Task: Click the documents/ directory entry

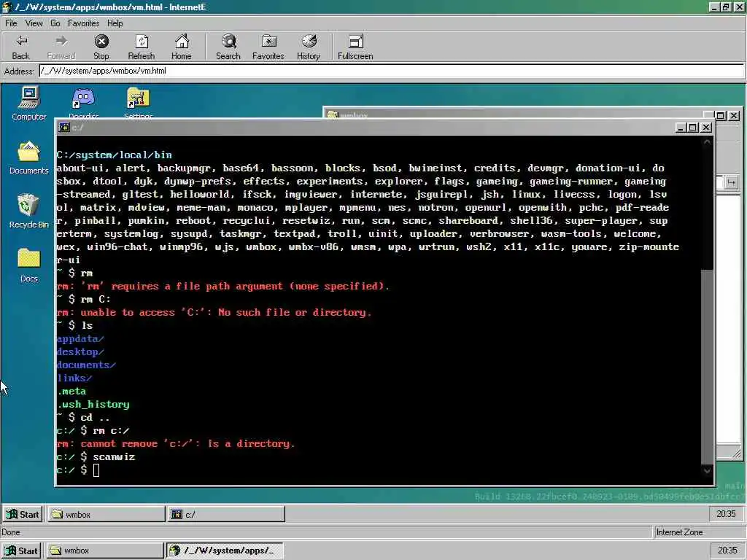Action: (x=86, y=365)
